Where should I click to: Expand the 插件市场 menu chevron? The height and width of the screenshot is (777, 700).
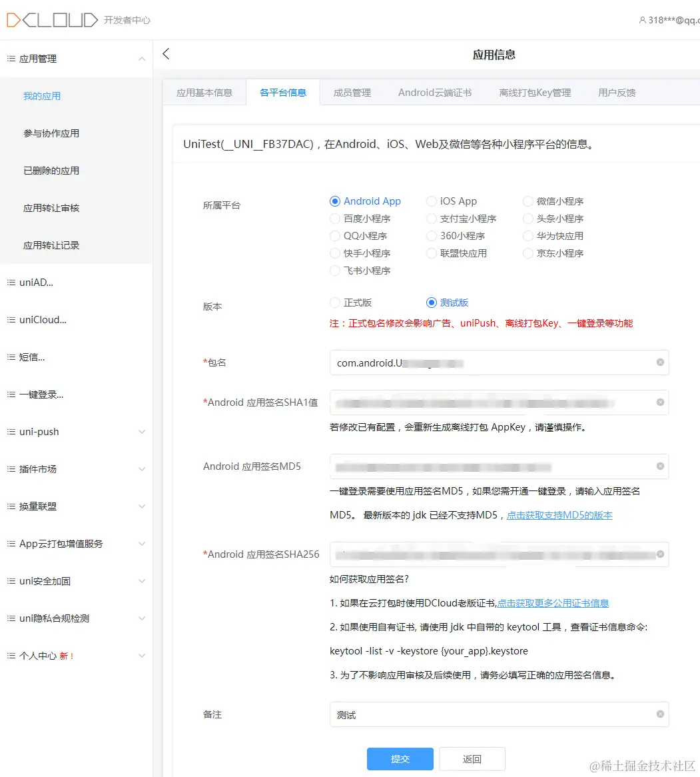142,468
